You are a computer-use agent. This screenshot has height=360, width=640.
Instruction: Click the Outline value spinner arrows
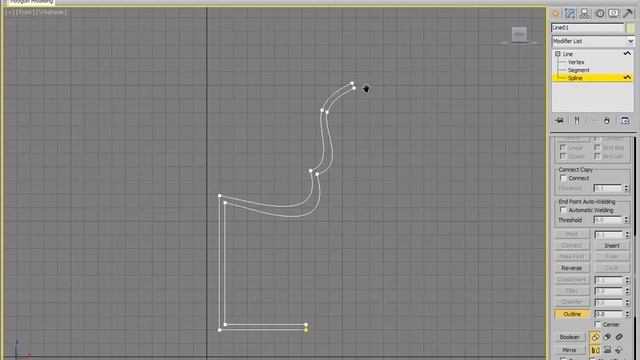627,314
